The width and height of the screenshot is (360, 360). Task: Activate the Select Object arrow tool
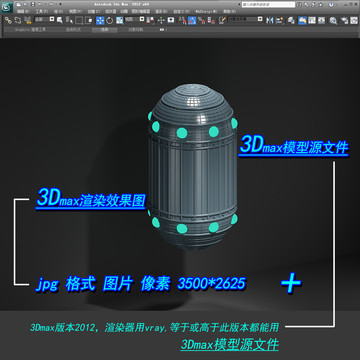coord(60,20)
